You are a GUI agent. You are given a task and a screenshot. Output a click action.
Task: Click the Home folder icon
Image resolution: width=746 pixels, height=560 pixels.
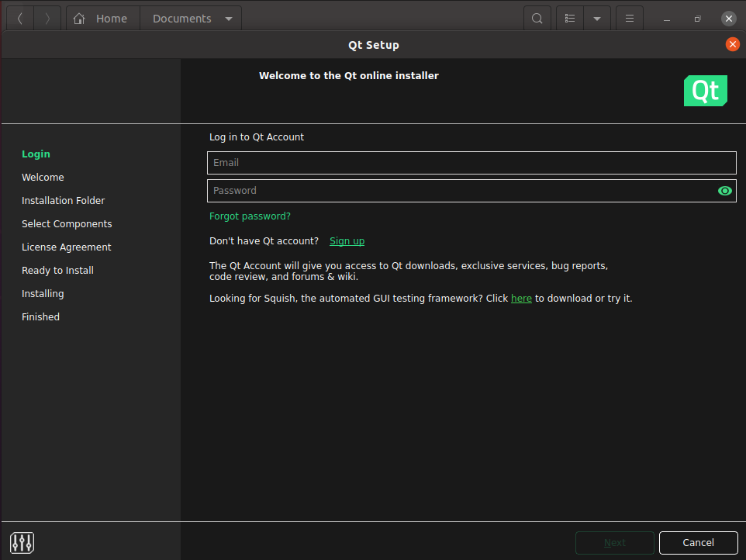(79, 19)
